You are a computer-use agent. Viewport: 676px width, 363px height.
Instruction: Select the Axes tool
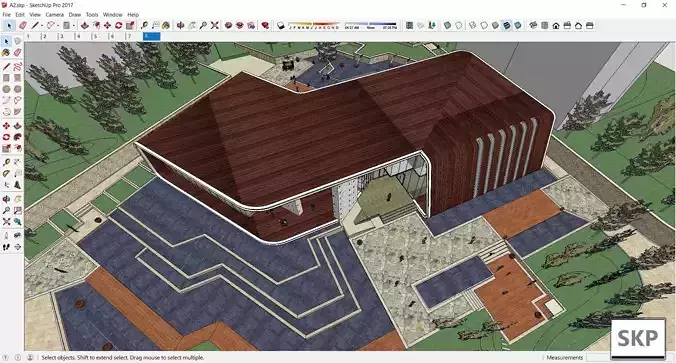6,185
